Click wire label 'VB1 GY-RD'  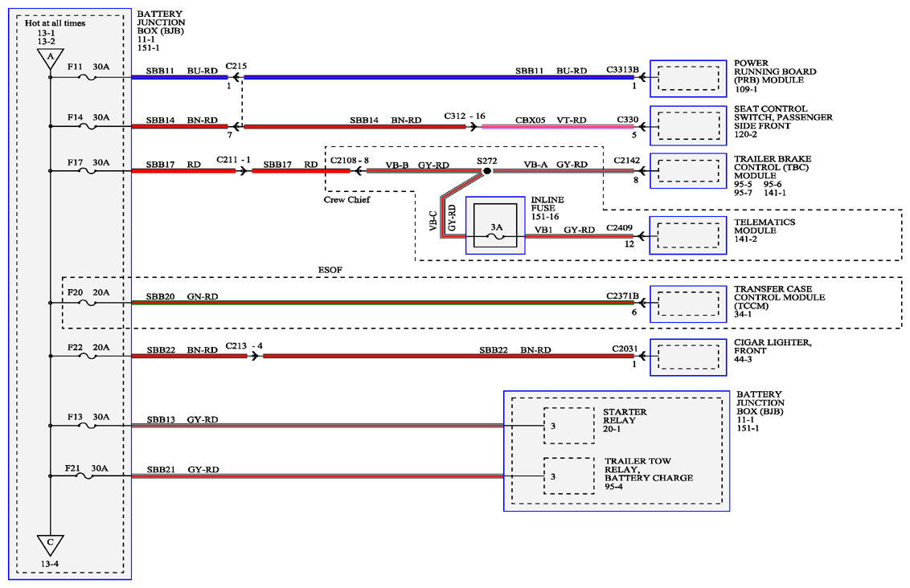tap(564, 231)
